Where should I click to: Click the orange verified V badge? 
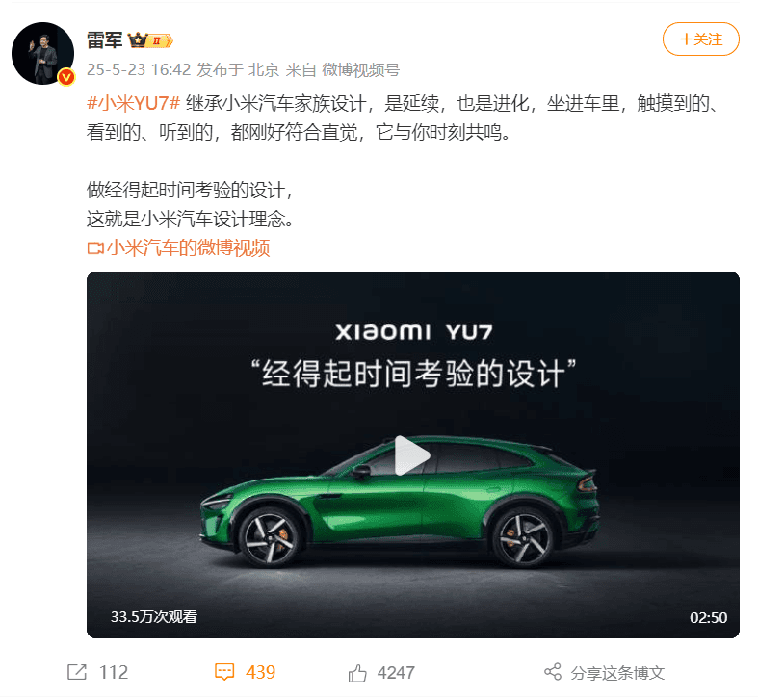point(66,77)
